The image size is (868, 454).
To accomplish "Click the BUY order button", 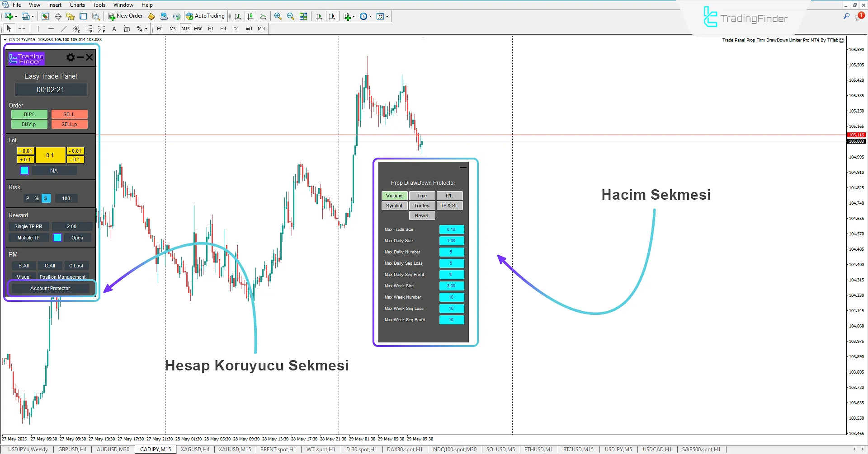I will coord(29,114).
